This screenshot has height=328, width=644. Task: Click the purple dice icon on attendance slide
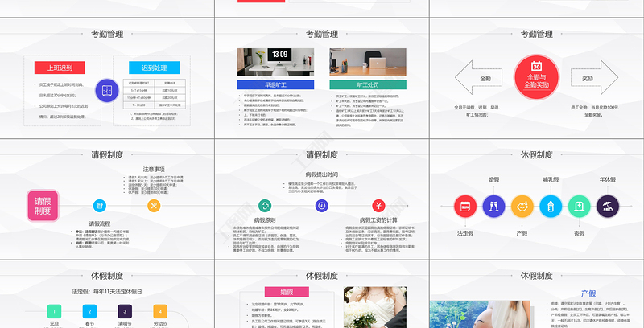click(x=107, y=91)
